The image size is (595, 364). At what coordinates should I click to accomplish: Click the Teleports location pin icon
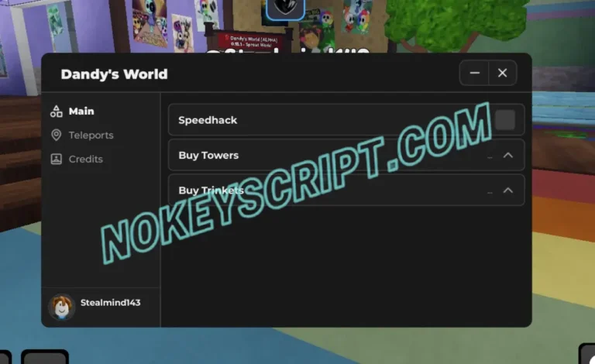[56, 135]
